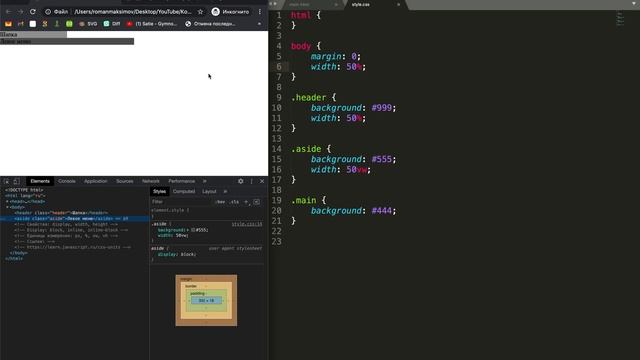Open the DevTools three-dot options menu
This screenshot has height=360, width=640.
pyautogui.click(x=252, y=181)
